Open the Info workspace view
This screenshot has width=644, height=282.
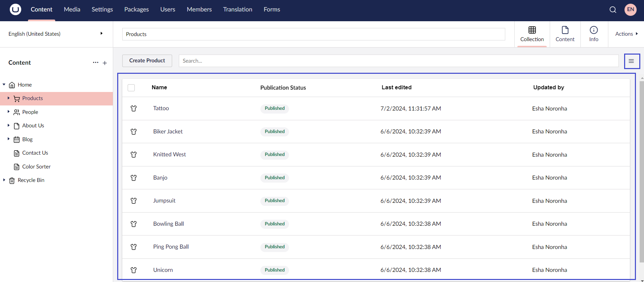click(x=593, y=34)
